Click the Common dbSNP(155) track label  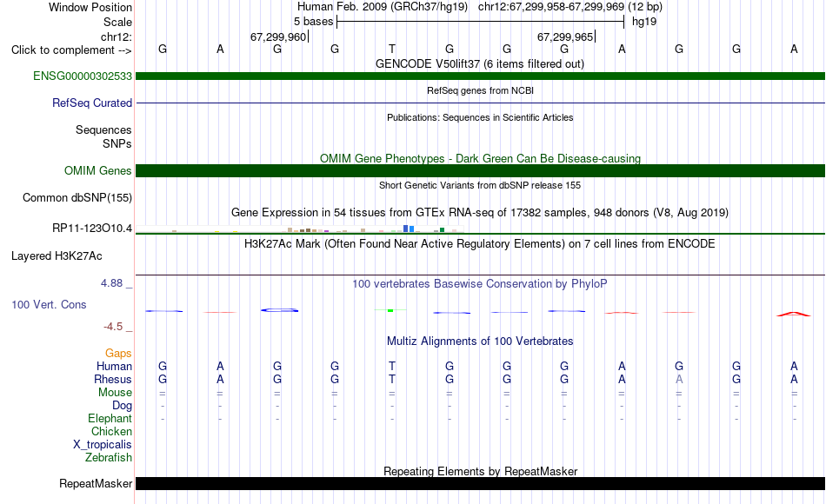(77, 197)
